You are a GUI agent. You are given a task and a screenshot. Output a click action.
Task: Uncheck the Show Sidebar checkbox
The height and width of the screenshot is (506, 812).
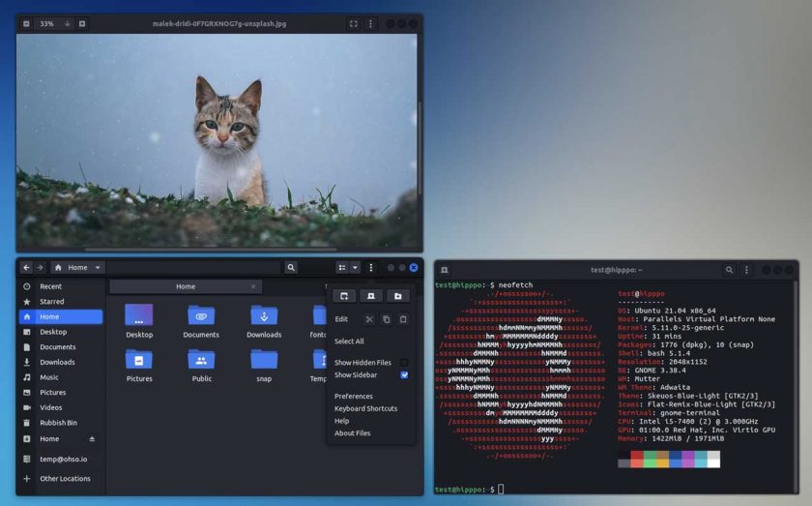click(x=404, y=374)
